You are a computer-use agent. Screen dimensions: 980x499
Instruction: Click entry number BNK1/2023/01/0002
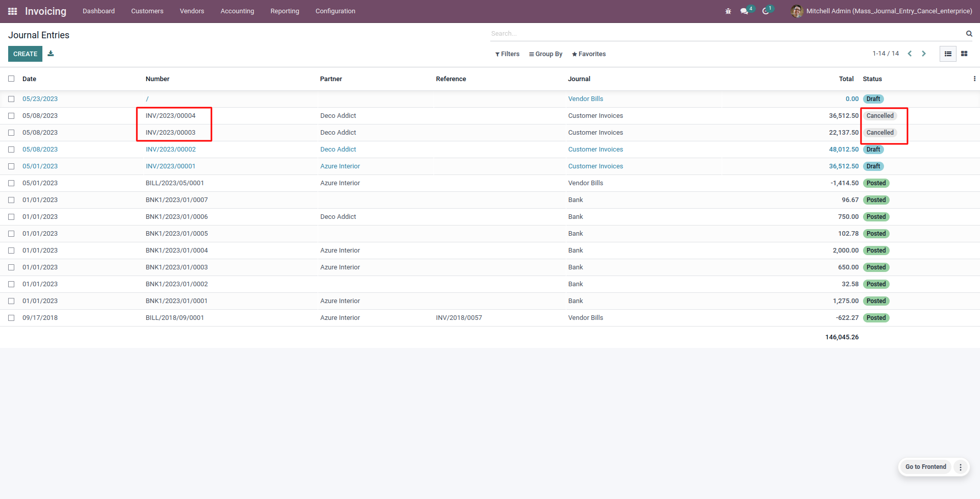coord(177,284)
